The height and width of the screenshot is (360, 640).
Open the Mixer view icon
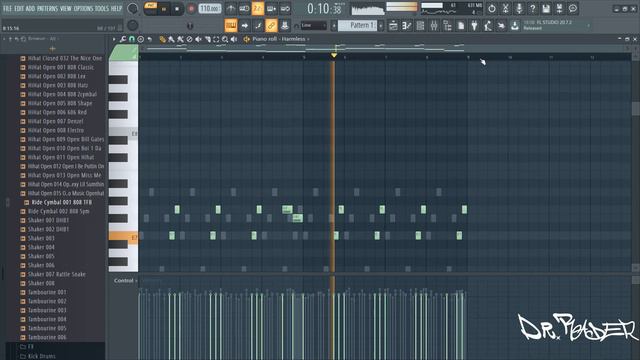tap(434, 26)
